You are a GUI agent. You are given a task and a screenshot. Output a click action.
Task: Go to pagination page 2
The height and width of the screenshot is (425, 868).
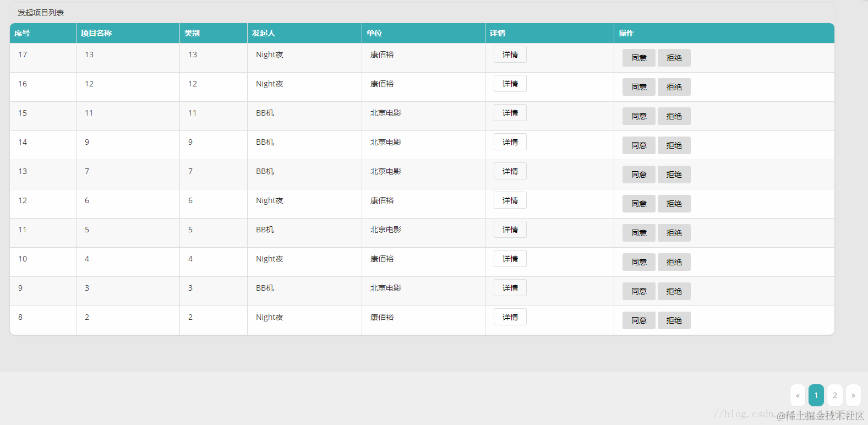(835, 395)
